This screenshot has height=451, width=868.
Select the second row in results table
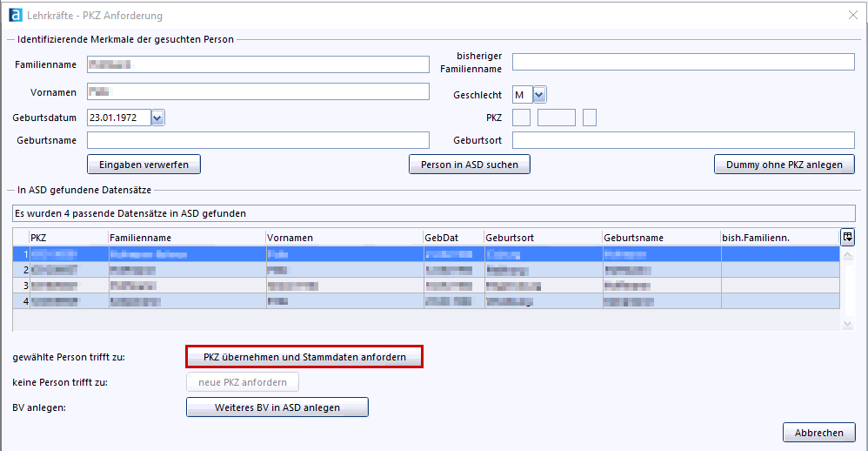426,270
